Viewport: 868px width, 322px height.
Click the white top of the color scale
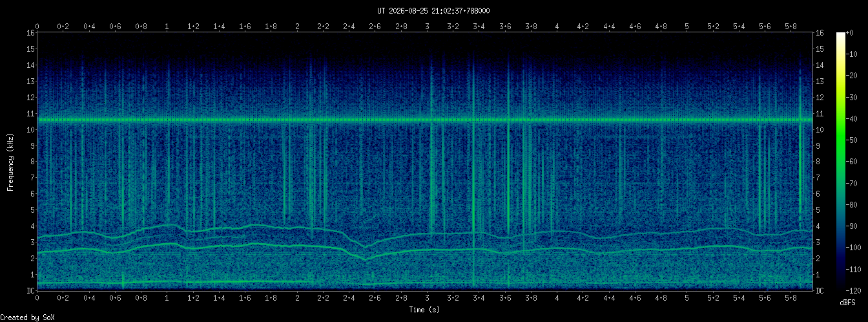pyautogui.click(x=841, y=36)
